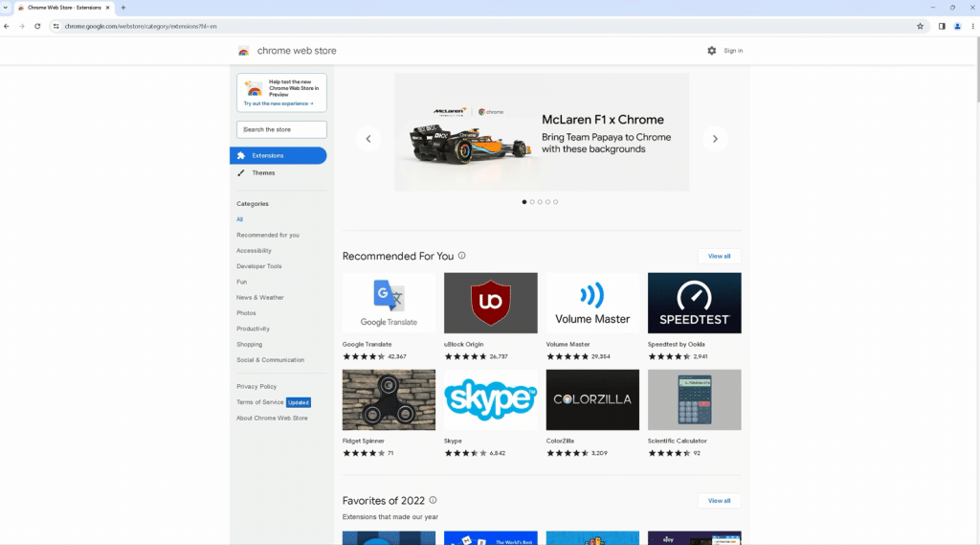The image size is (980, 545).
Task: Close the Chrome Web Store tab
Action: [107, 8]
